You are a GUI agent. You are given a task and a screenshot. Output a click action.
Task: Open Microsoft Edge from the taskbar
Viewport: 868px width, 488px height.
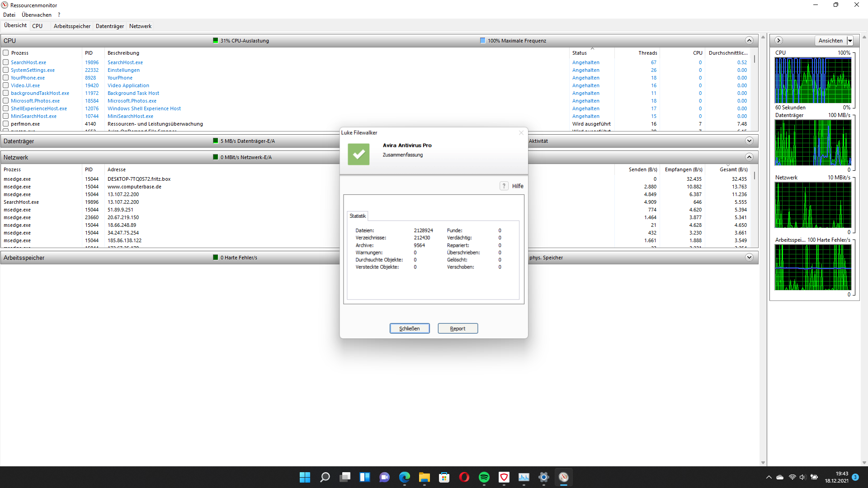[x=404, y=477]
